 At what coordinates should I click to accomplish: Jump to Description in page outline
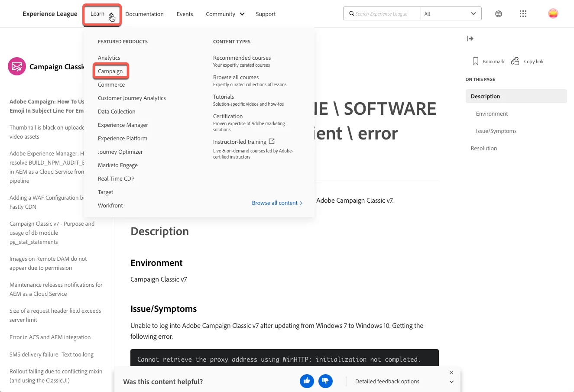[x=516, y=96]
